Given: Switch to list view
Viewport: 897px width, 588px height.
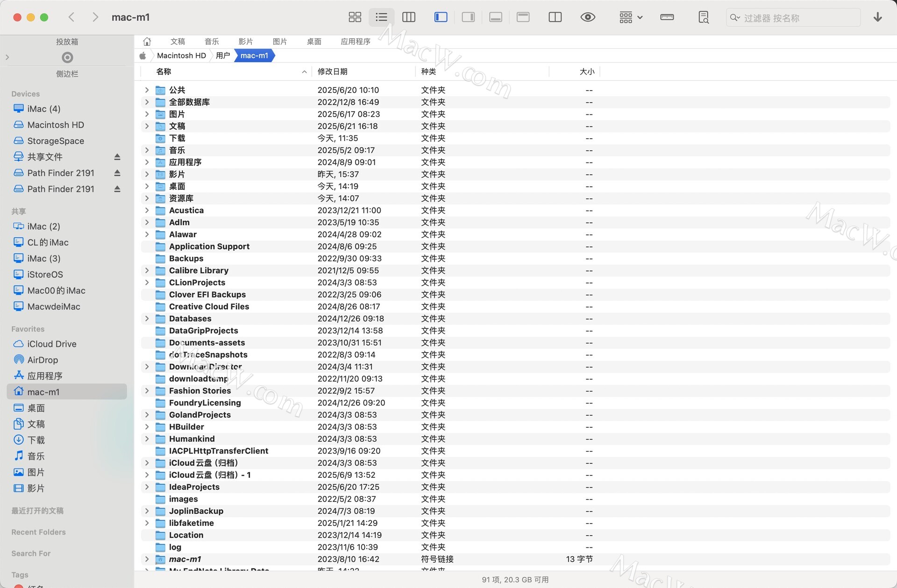Looking at the screenshot, I should [x=381, y=17].
